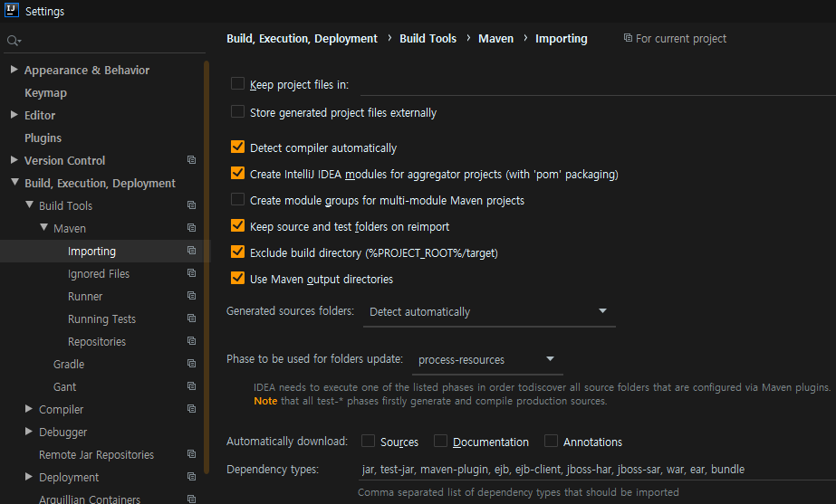836x504 pixels.
Task: Click Maven breadcrumb
Action: [x=495, y=38]
